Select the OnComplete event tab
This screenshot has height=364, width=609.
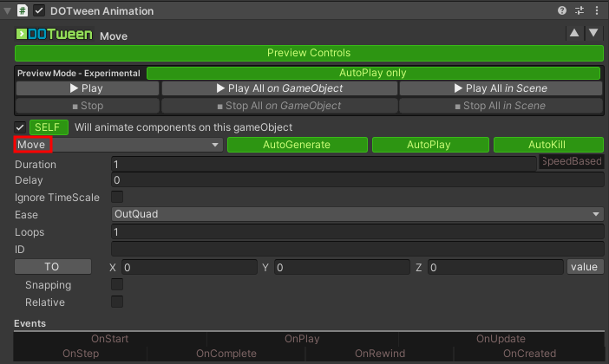(226, 354)
